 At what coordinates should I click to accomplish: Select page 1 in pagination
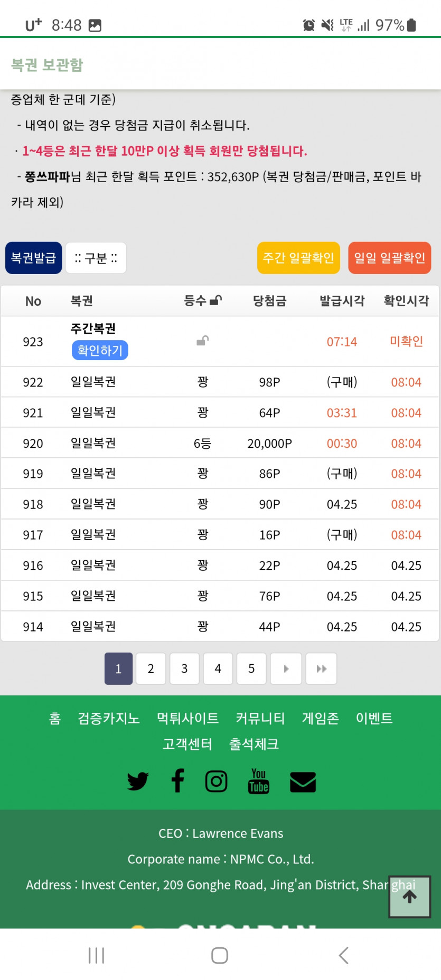[118, 668]
